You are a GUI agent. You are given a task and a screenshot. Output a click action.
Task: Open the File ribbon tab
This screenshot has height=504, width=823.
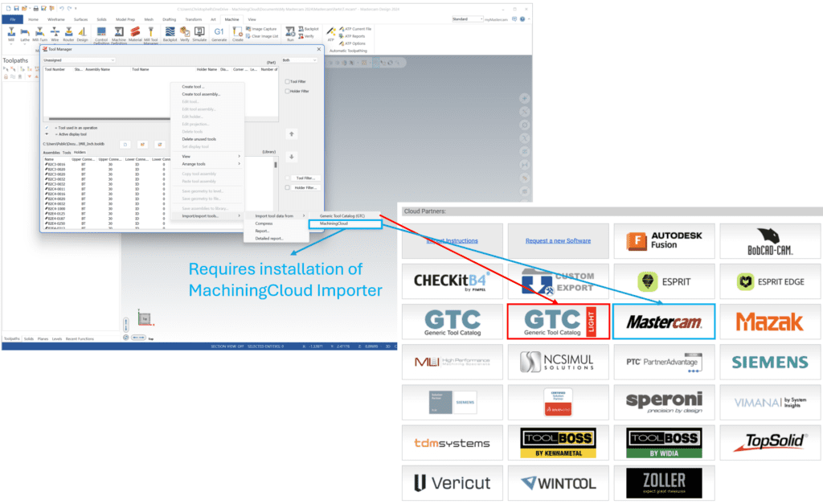[13, 19]
